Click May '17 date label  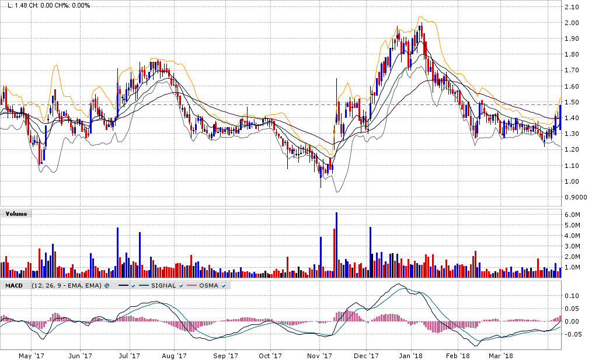(x=32, y=355)
